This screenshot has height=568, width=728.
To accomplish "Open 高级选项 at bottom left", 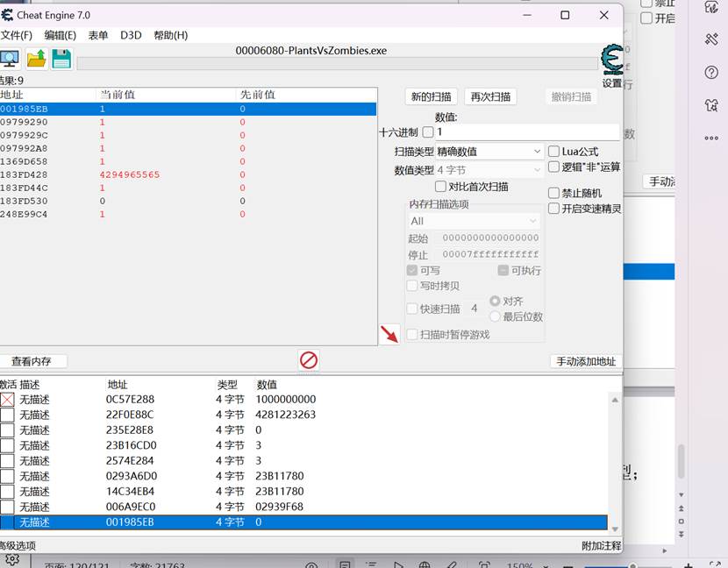I will (18, 546).
